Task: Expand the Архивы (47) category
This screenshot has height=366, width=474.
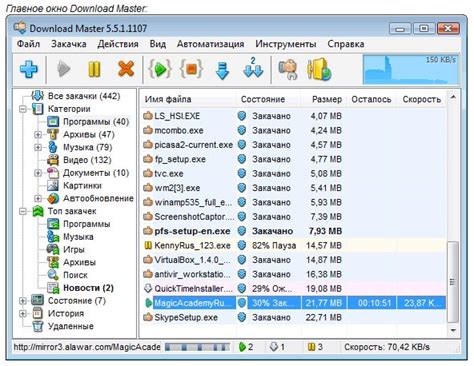Action: tap(38, 135)
